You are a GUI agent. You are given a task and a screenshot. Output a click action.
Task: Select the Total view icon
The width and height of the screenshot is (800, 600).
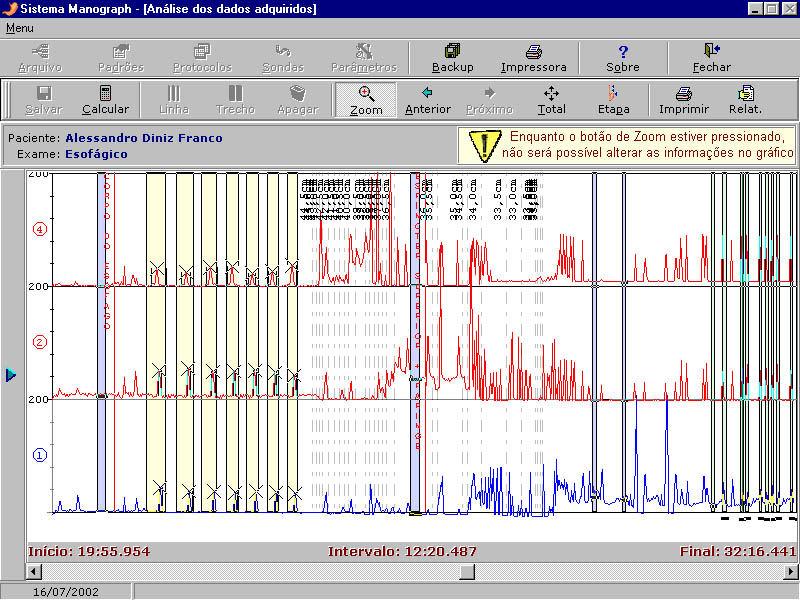click(551, 100)
